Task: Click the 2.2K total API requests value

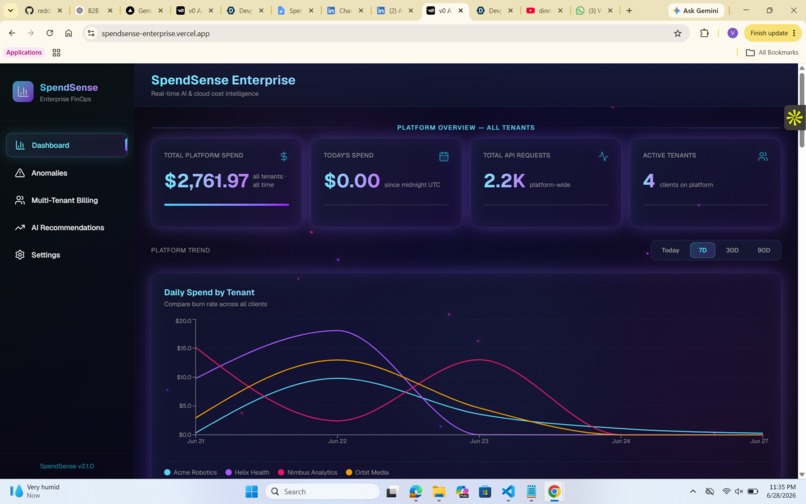Action: point(504,181)
